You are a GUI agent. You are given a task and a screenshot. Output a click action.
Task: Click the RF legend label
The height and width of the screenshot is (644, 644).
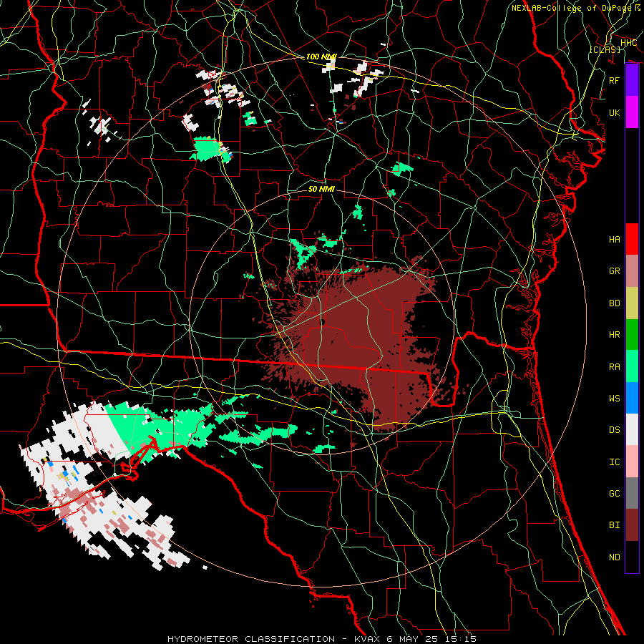(614, 80)
